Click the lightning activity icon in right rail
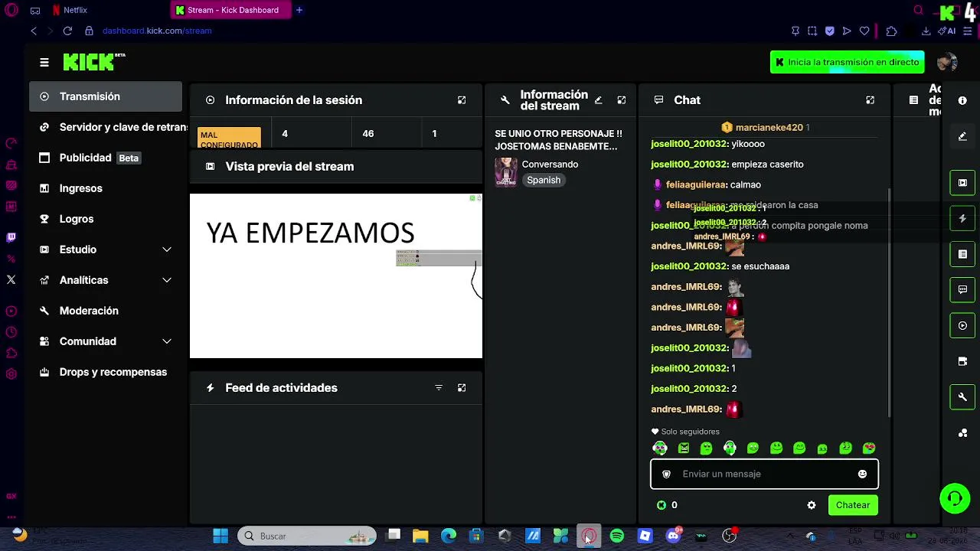This screenshot has width=980, height=551. click(962, 218)
